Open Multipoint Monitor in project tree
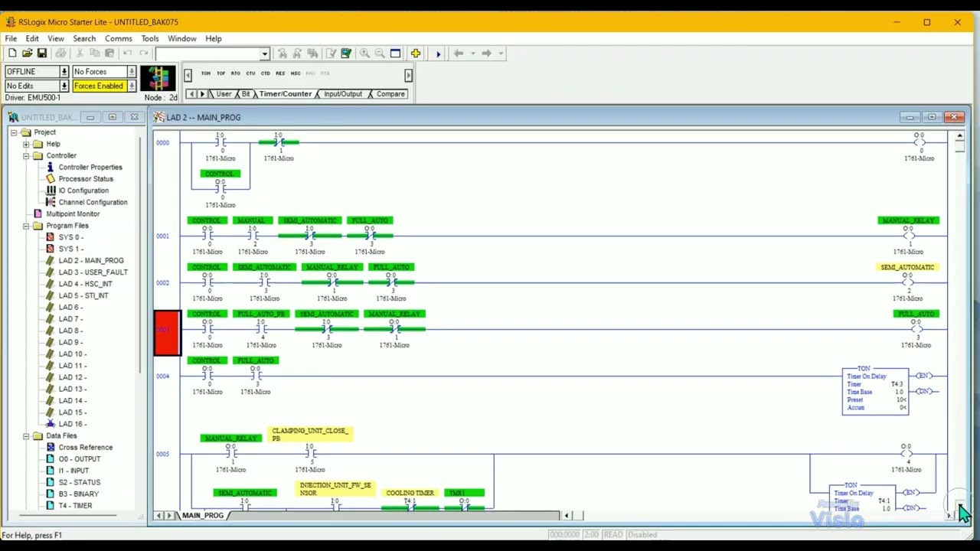980x551 pixels. [73, 214]
